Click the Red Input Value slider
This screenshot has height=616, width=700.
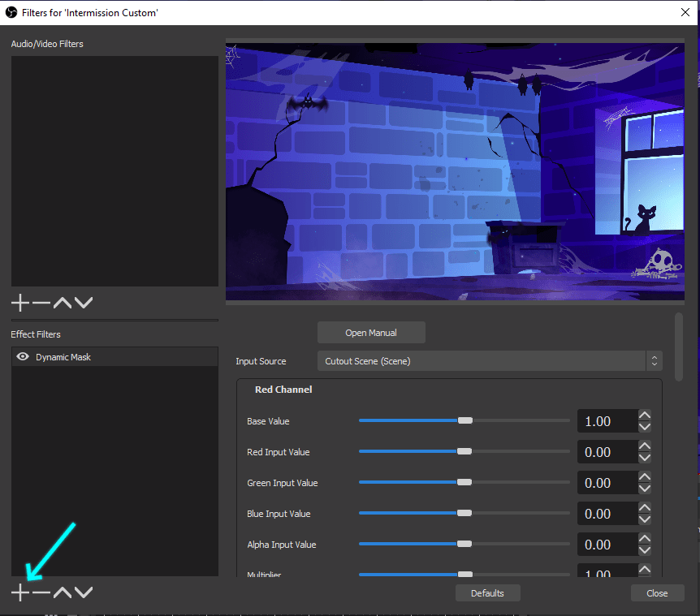click(465, 451)
